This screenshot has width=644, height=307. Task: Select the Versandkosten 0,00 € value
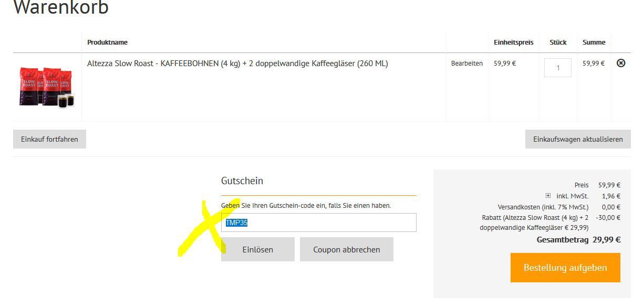click(x=611, y=207)
